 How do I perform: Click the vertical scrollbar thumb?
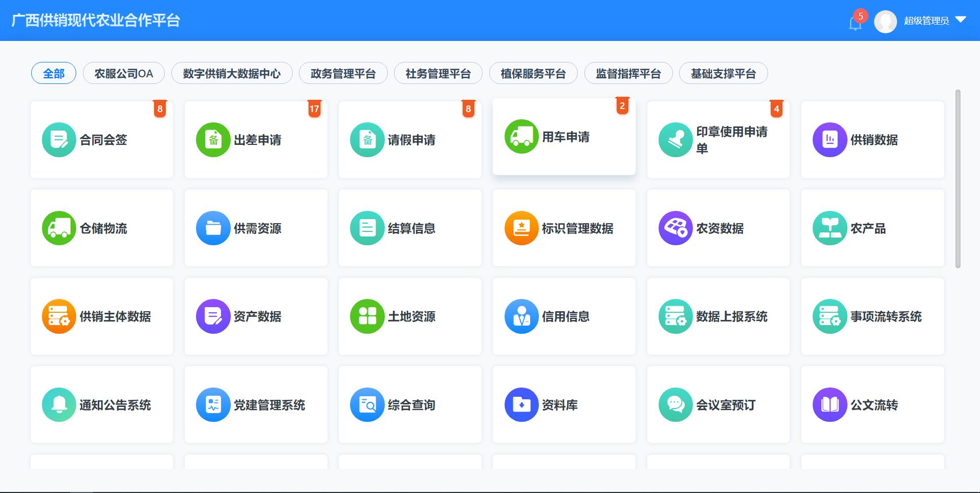(x=958, y=179)
